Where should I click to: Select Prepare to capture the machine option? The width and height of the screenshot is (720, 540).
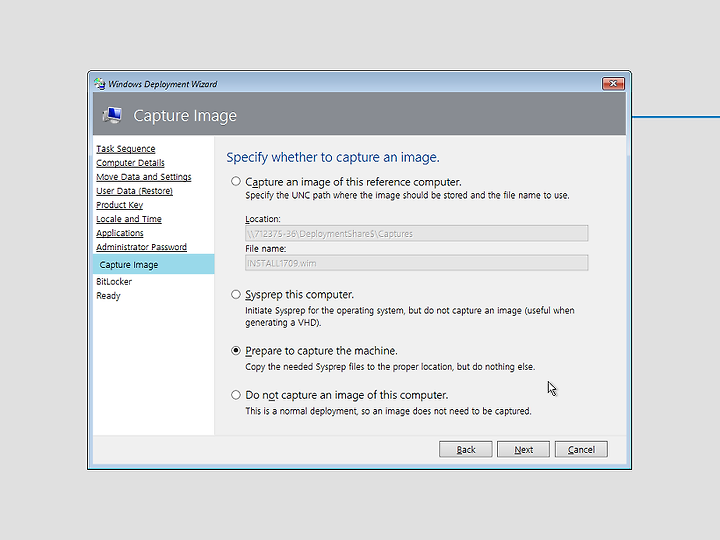point(236,351)
